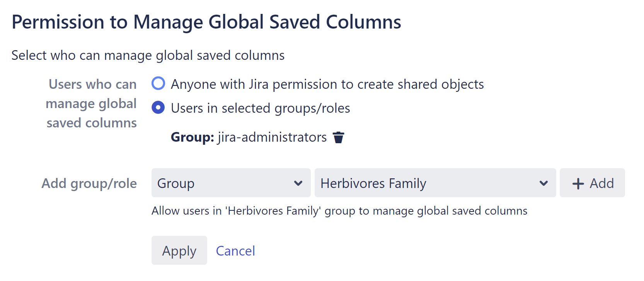Screen dimensions: 644x281
Task: Select "Anyone with Jira permission" radio option
Action: tap(158, 83)
